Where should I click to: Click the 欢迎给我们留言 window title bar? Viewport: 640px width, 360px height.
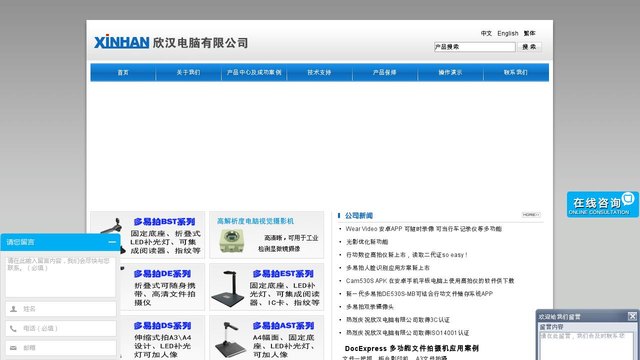point(587,316)
